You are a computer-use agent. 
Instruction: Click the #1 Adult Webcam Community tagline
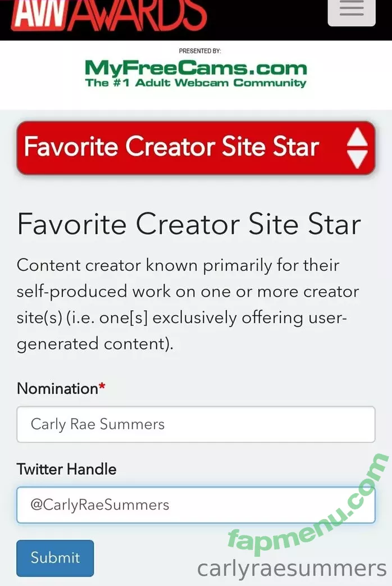click(x=196, y=83)
